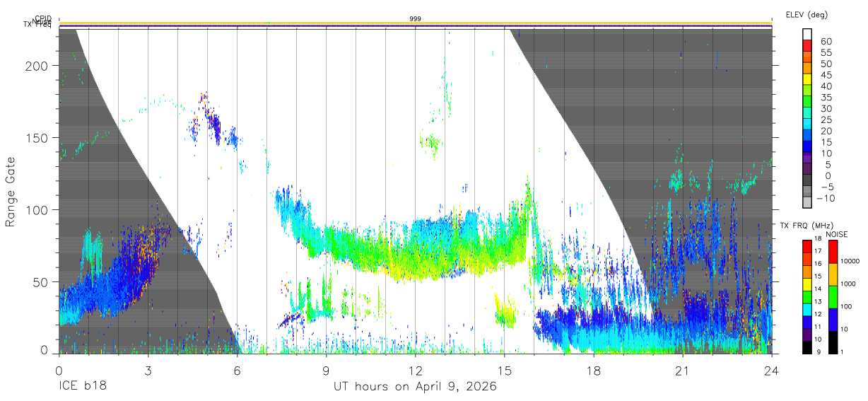The width and height of the screenshot is (868, 401).
Task: Click the green ELEV swatch between 30 and 35
Action: tap(807, 102)
